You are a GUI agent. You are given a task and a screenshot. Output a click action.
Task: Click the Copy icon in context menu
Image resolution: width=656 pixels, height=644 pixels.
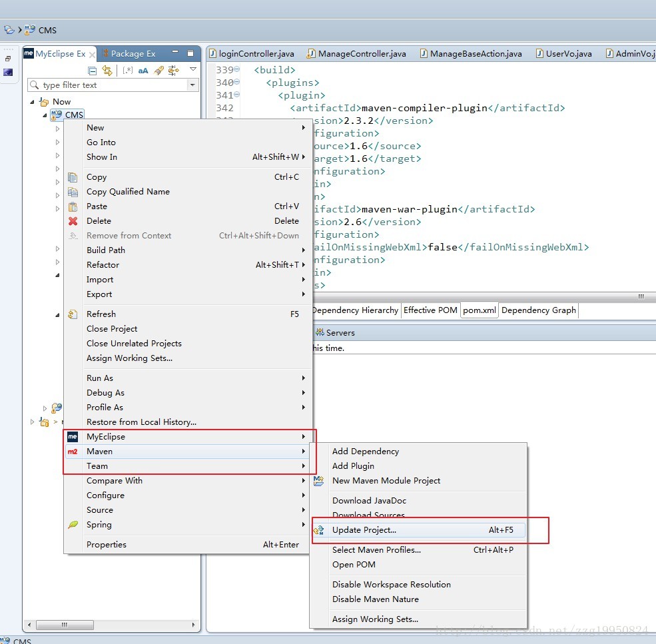[x=73, y=177]
